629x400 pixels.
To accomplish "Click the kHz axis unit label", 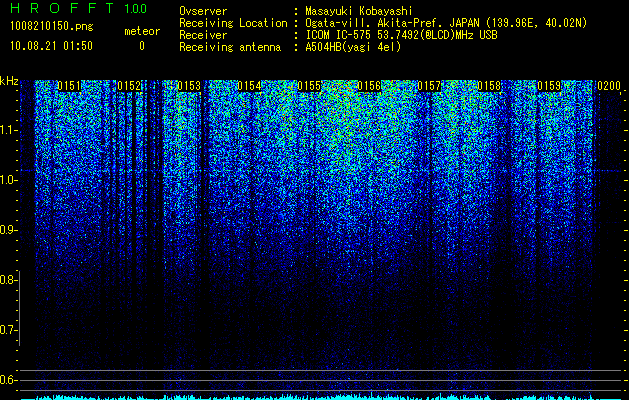I will (9, 81).
